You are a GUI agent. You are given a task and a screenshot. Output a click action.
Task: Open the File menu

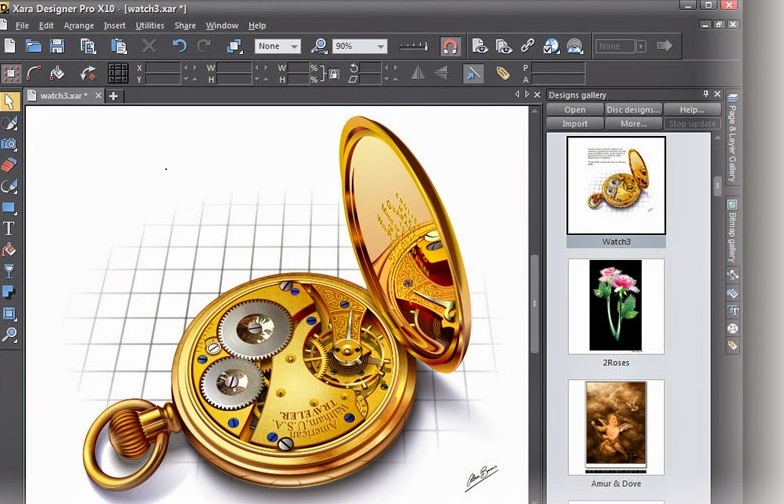coord(22,26)
